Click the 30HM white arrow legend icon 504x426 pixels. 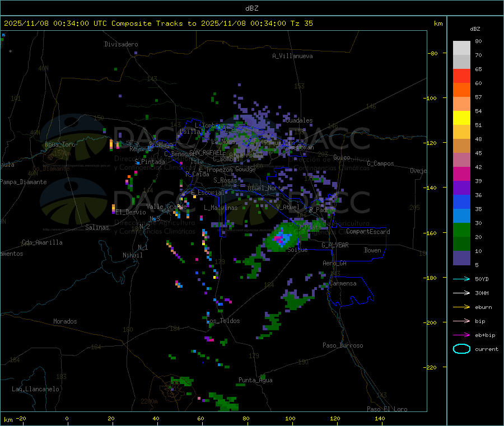[461, 293]
